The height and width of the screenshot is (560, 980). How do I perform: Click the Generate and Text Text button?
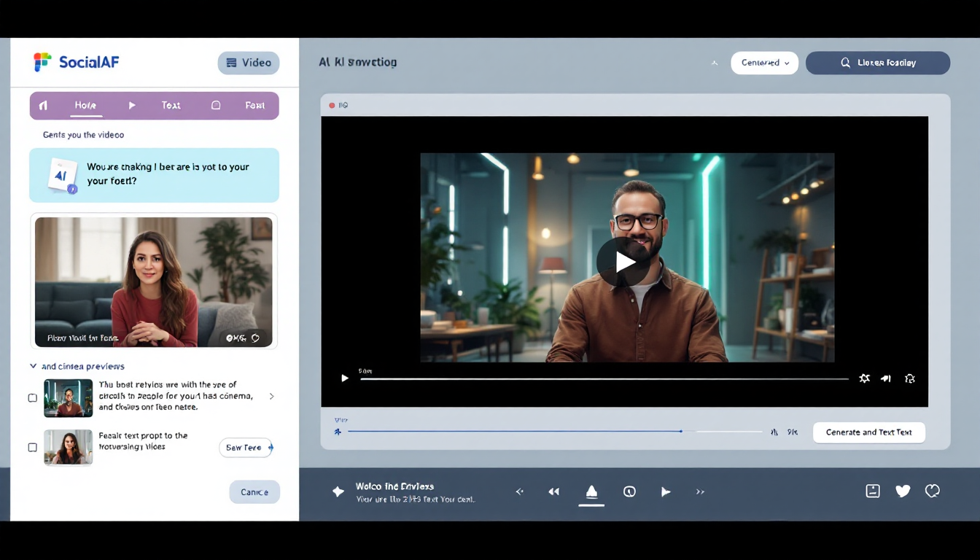pos(868,432)
